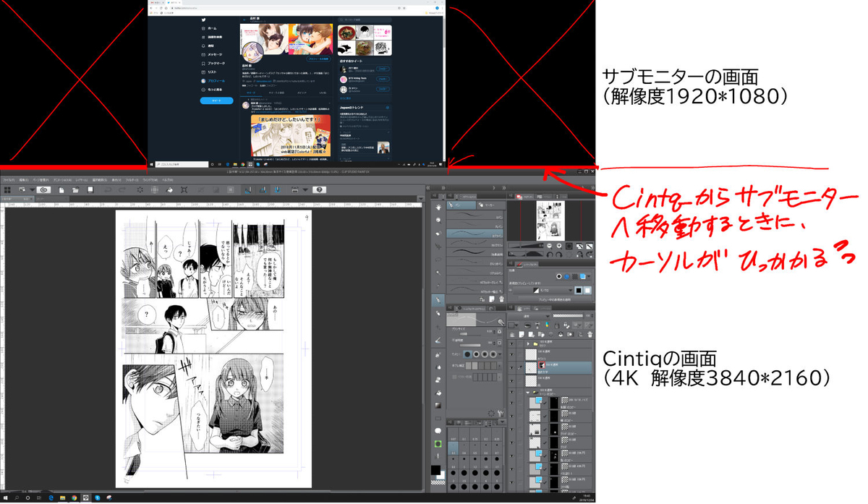The height and width of the screenshot is (504, 868).
Task: Click reload icon in Chrome window
Action: [161, 8]
